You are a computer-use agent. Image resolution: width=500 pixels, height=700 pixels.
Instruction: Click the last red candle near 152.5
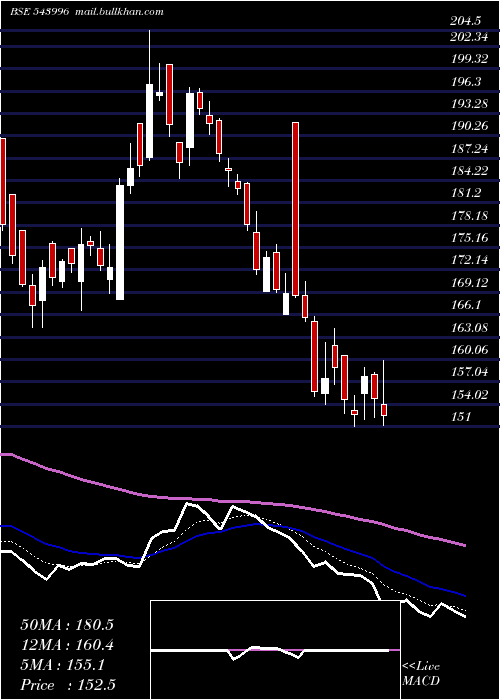pos(383,410)
